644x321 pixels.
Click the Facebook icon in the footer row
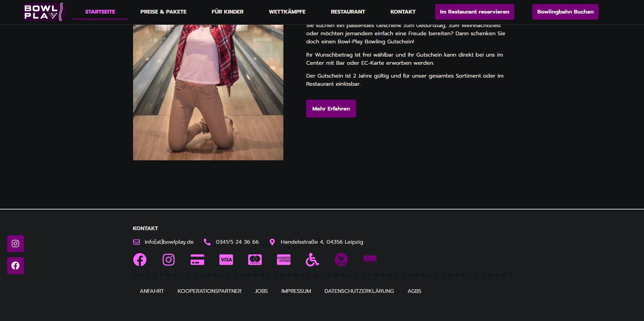pos(140,260)
